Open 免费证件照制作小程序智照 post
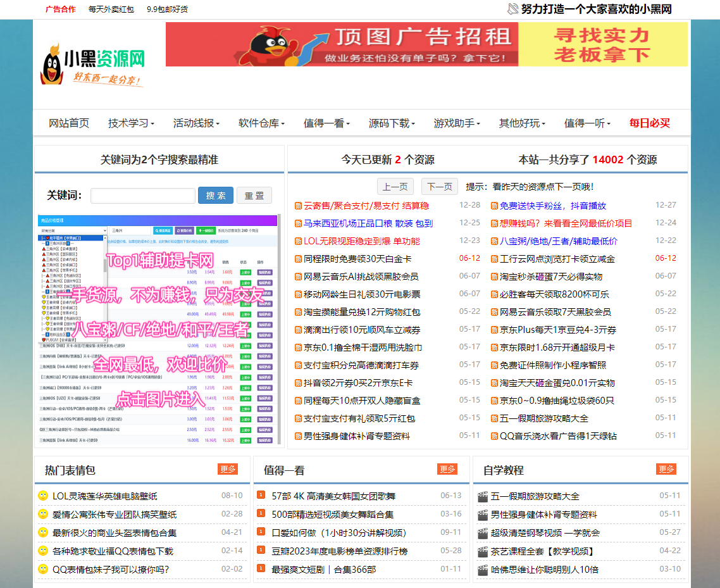This screenshot has height=588, width=720. click(553, 365)
